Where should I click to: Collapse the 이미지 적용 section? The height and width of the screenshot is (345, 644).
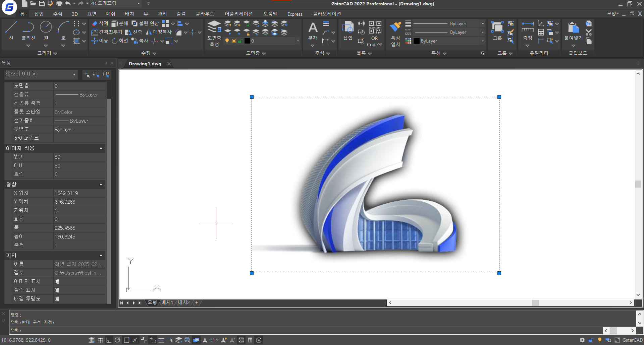101,148
